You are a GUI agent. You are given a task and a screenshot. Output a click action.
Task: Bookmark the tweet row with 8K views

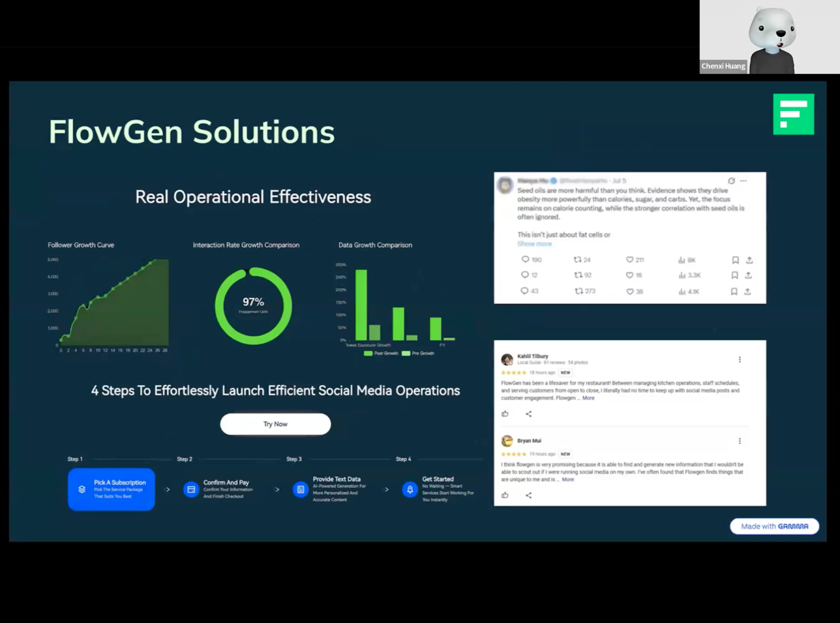pyautogui.click(x=735, y=260)
